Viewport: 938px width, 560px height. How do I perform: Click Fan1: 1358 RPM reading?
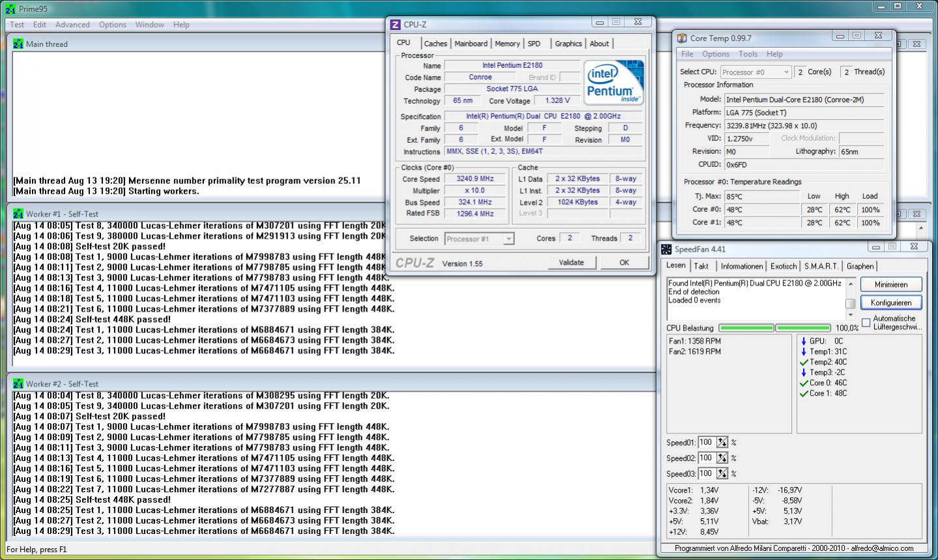pyautogui.click(x=695, y=341)
